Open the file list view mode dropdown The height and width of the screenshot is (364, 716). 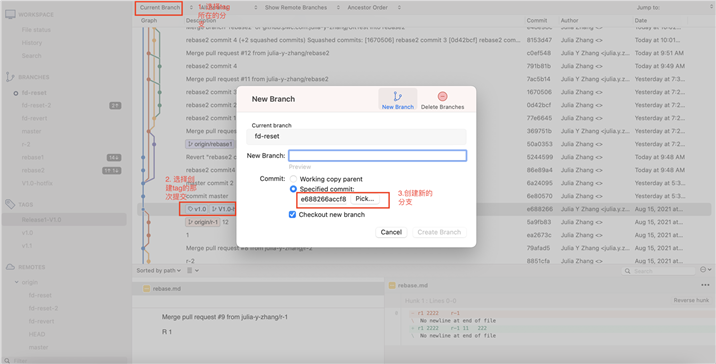click(193, 270)
